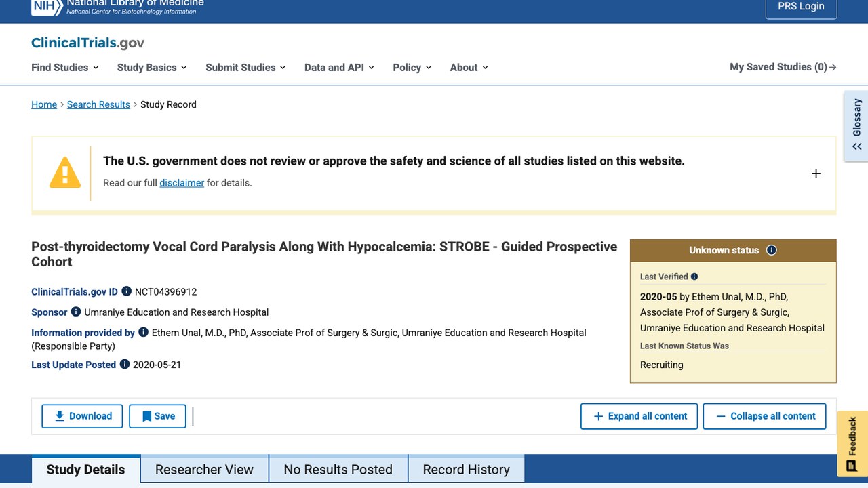868x488 pixels.
Task: Open Find Studies dropdown menu
Action: [x=65, y=67]
